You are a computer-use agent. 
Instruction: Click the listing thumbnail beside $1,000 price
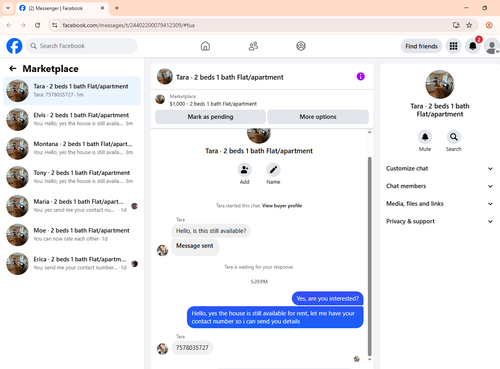(x=160, y=99)
